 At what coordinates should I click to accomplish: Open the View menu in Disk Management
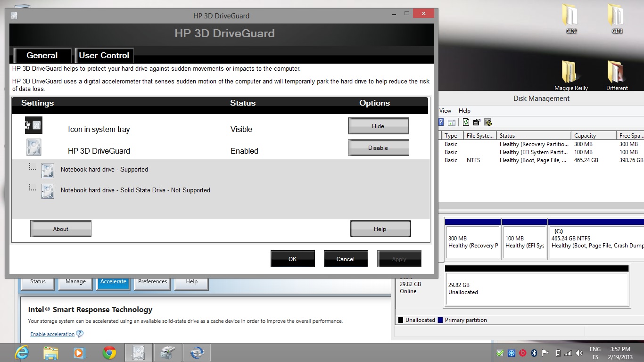(x=446, y=111)
